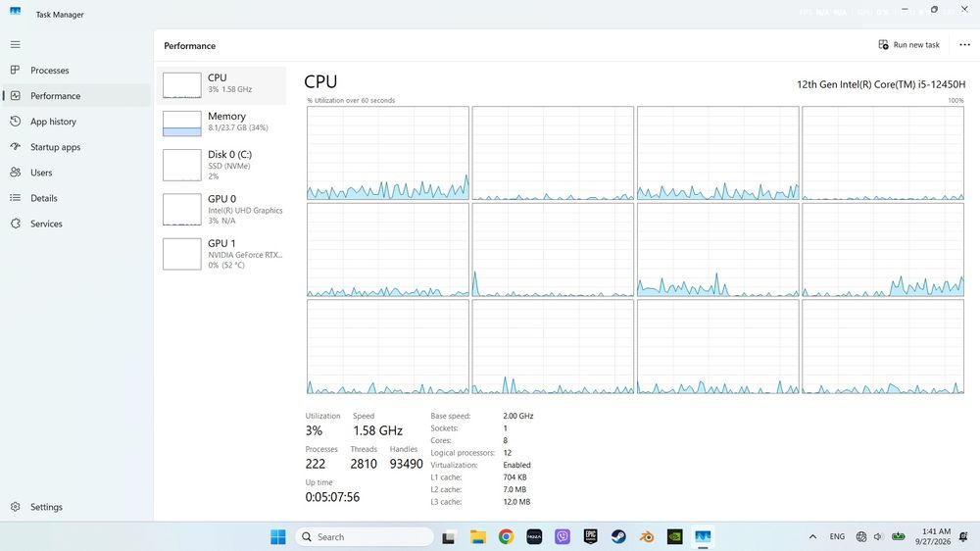Click the 12th Gen Intel Core i5-12450H label
Viewport: 980px width, 551px height.
click(x=881, y=83)
